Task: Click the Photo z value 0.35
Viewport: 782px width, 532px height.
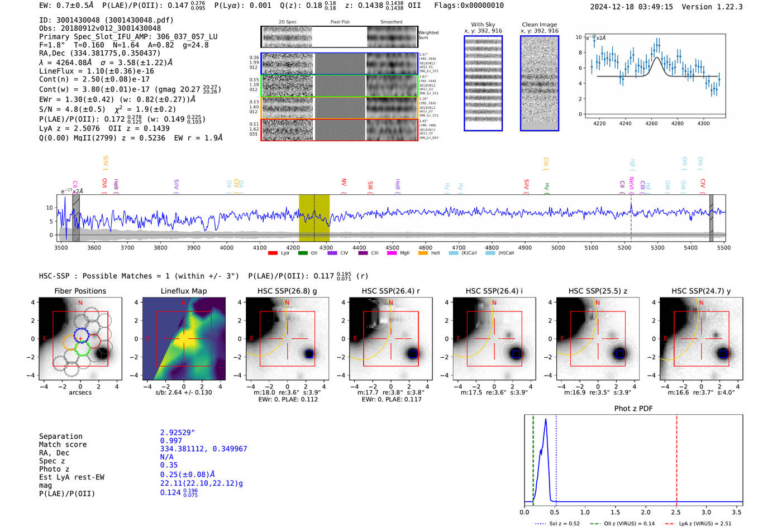Action: coord(169,465)
